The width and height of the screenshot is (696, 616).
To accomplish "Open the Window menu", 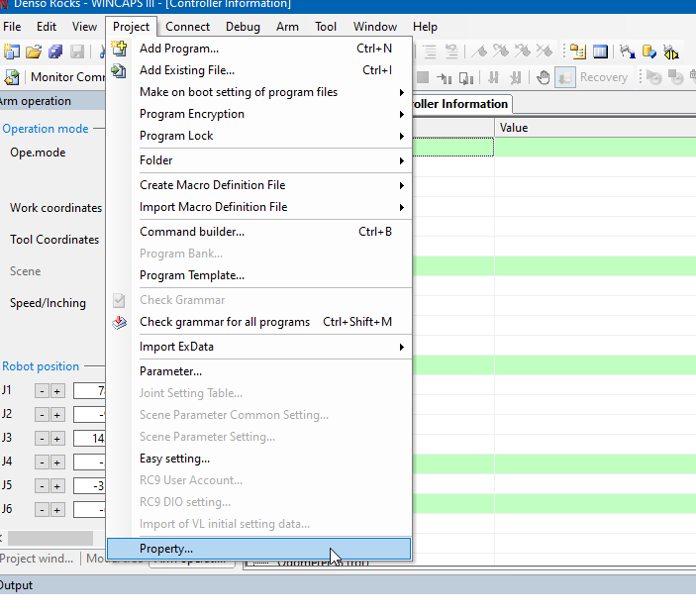I will pos(375,27).
